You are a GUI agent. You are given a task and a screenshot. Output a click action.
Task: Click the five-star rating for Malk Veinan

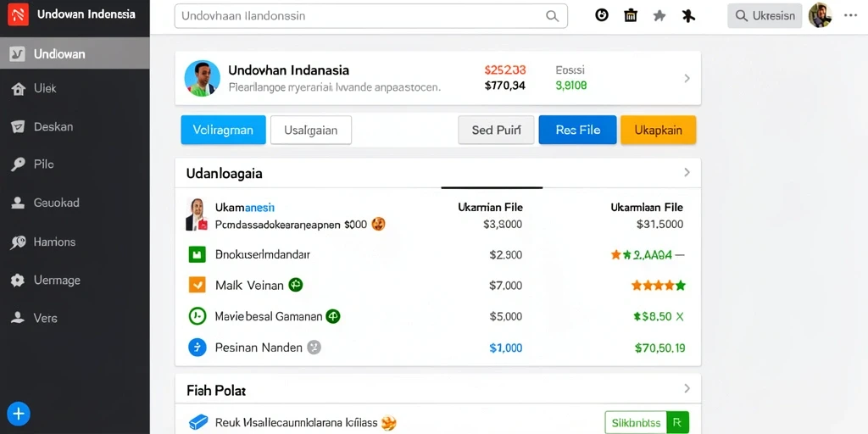[659, 286]
